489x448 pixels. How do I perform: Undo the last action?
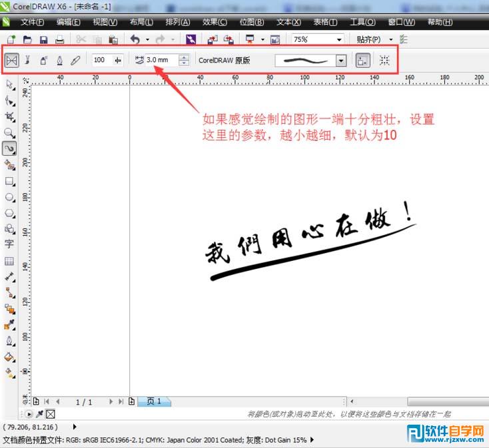(x=135, y=39)
